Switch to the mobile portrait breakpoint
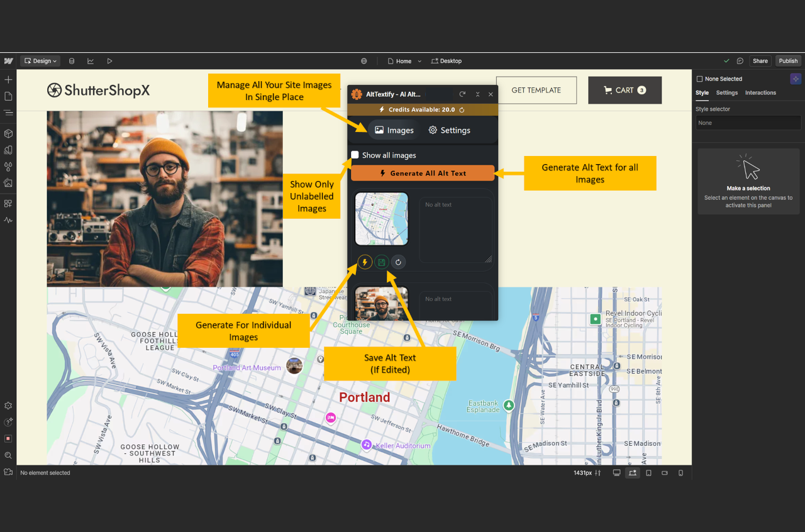This screenshot has height=532, width=805. click(680, 473)
